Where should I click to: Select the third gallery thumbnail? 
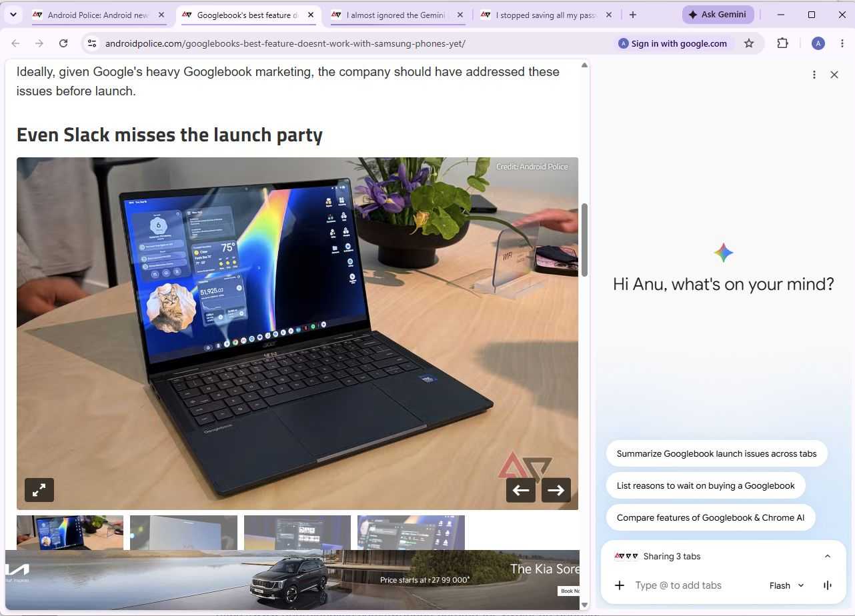pos(297,533)
